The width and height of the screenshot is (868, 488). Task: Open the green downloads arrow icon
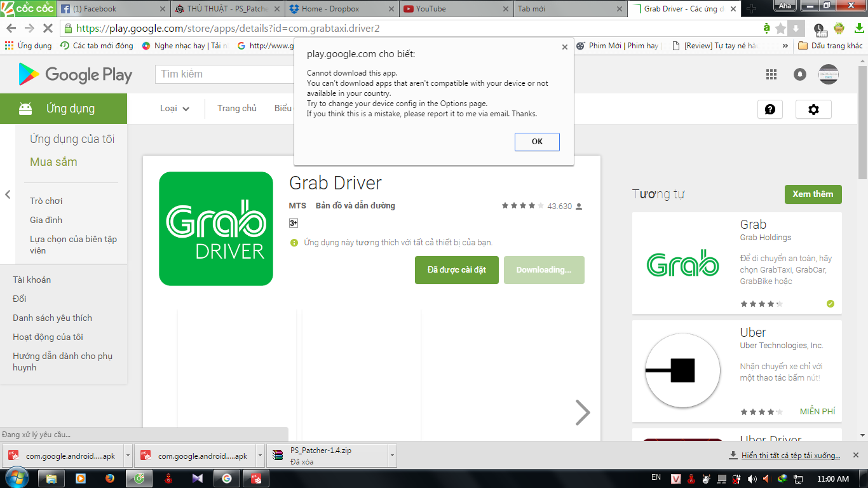click(x=858, y=29)
